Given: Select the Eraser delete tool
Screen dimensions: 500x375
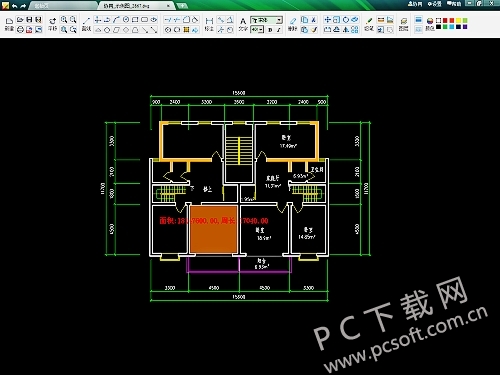Looking at the screenshot, I should click(293, 21).
